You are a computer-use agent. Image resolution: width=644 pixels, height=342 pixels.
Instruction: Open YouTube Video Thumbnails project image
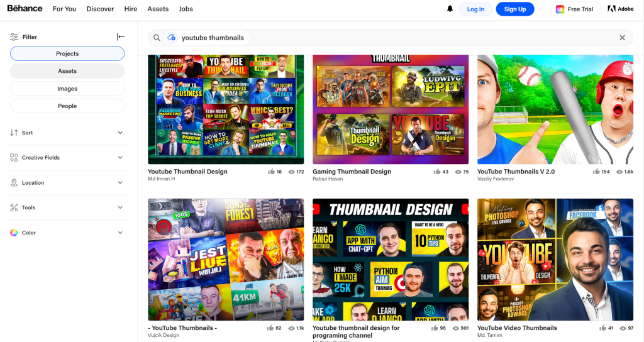(x=555, y=260)
